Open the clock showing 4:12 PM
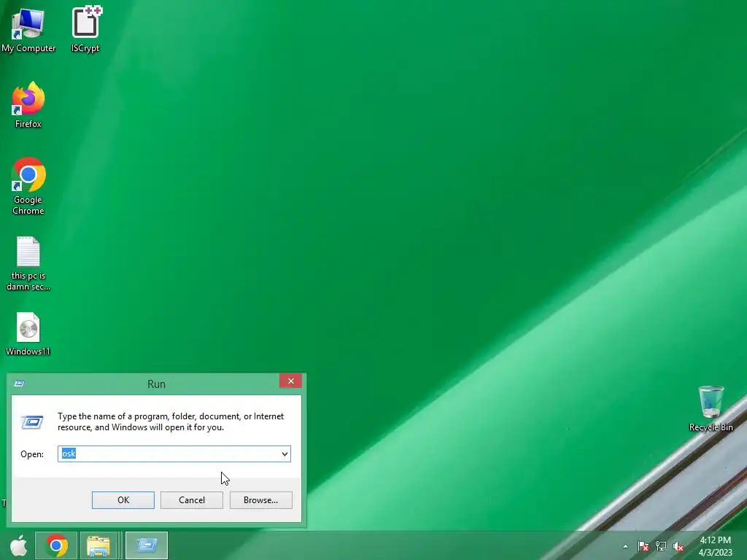 coord(715,540)
